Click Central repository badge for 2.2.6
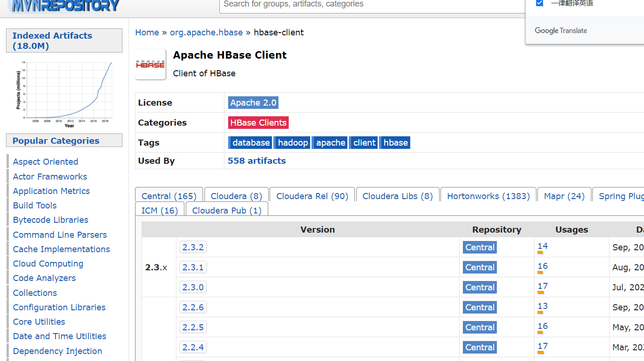The width and height of the screenshot is (644, 361). coord(480,308)
